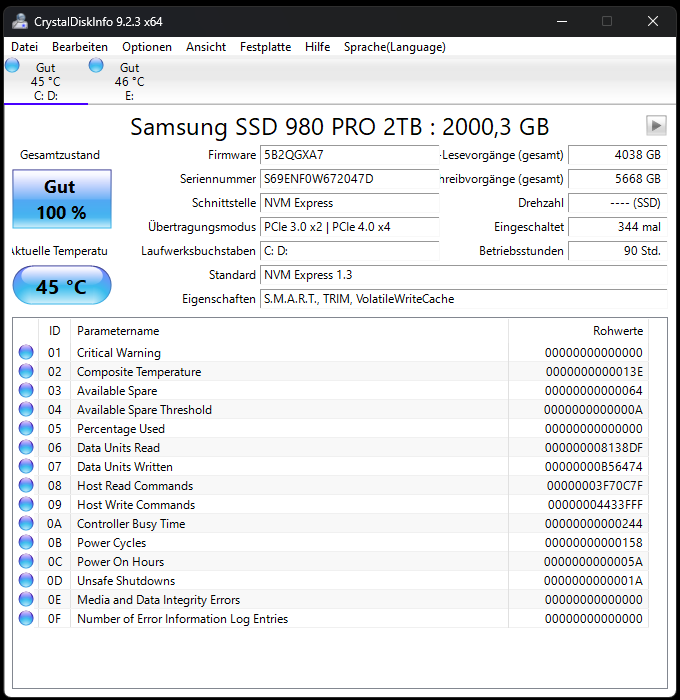Screen dimensions: 680x700
Task: Select the Unsafe Shutdowns parameter name
Action: click(126, 581)
